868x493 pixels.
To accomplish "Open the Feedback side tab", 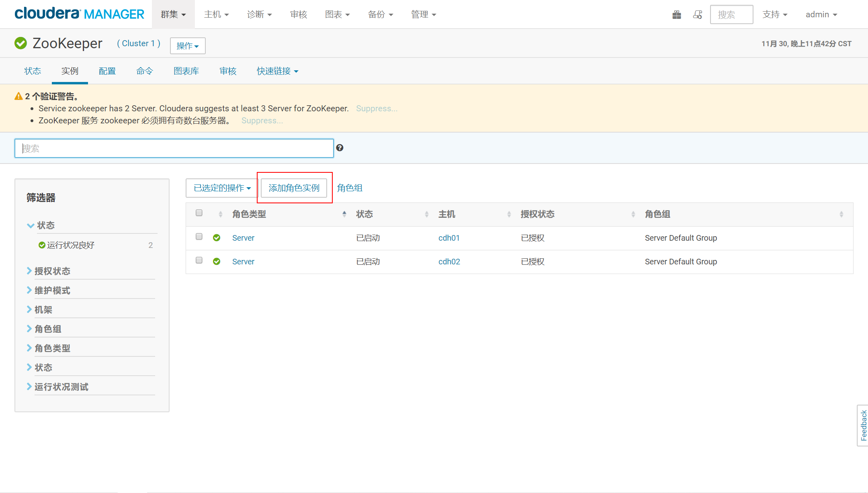I will point(863,425).
